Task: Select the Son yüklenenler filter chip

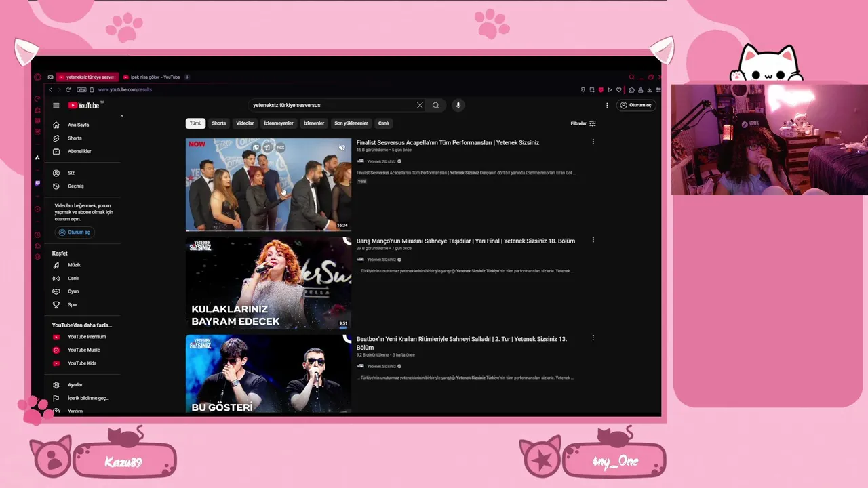Action: 351,123
